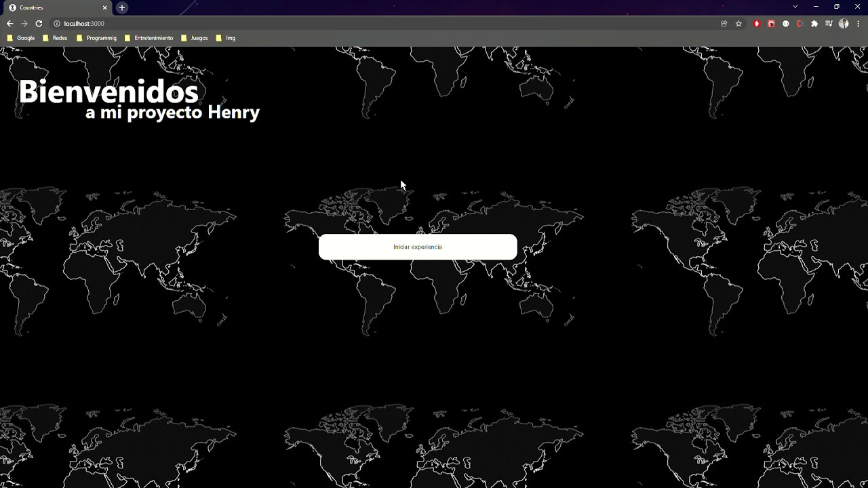
Task: Open the orange C extension icon
Action: click(800, 24)
